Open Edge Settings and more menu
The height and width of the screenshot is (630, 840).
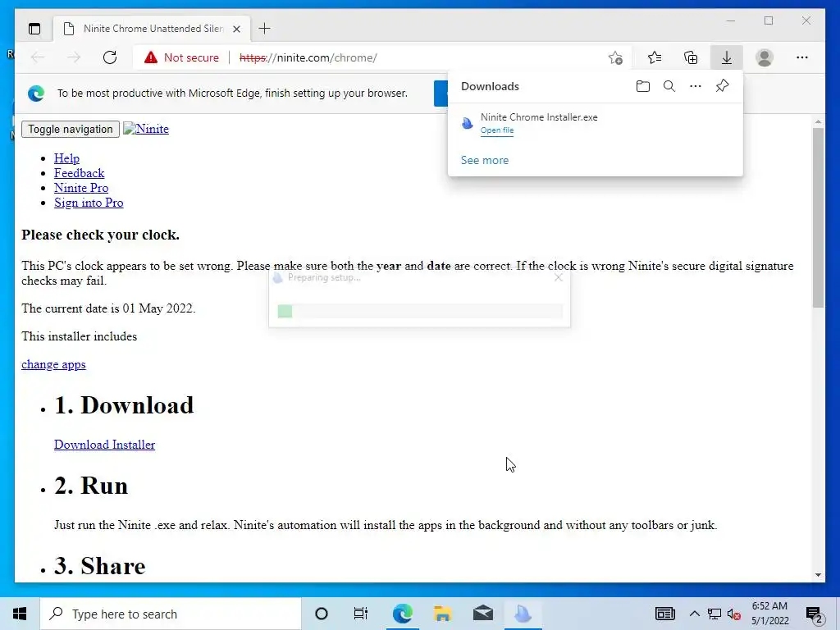[x=802, y=57]
